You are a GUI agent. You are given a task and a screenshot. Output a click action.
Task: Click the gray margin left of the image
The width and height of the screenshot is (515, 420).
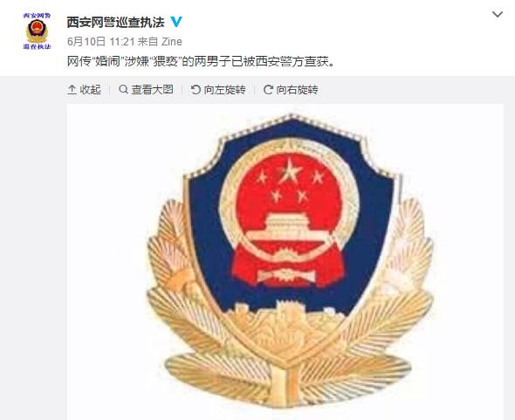click(33, 248)
